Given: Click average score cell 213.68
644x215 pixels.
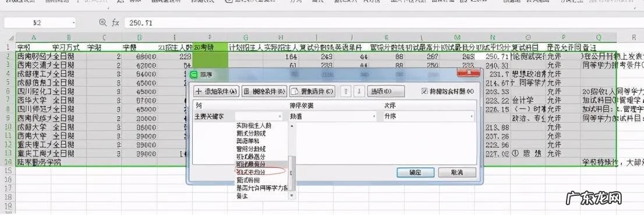Looking at the screenshot, I should tap(493, 127).
